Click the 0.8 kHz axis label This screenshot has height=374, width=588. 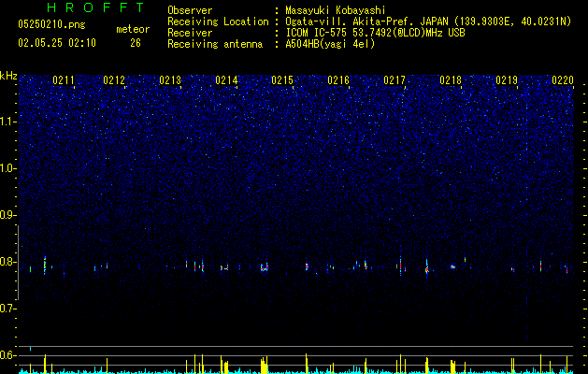[x=7, y=262]
